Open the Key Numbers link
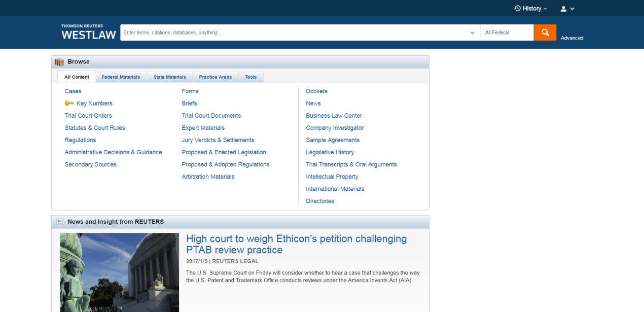The width and height of the screenshot is (644, 312). [94, 103]
